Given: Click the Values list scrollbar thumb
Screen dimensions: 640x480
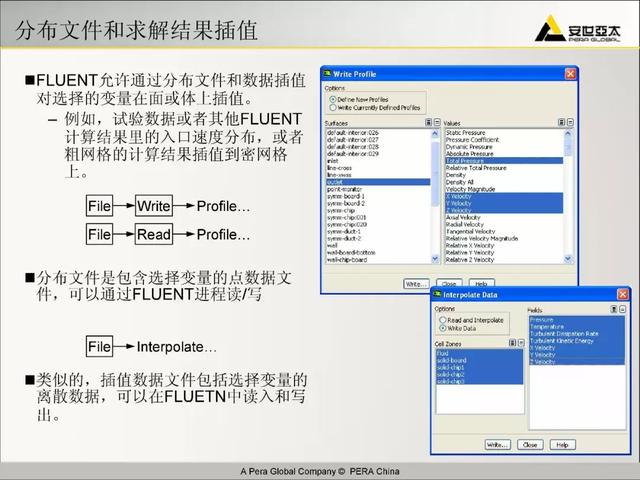Looking at the screenshot, I should [x=568, y=146].
